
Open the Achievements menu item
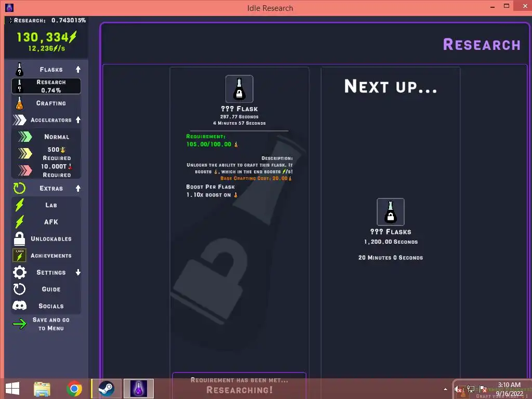(x=51, y=256)
